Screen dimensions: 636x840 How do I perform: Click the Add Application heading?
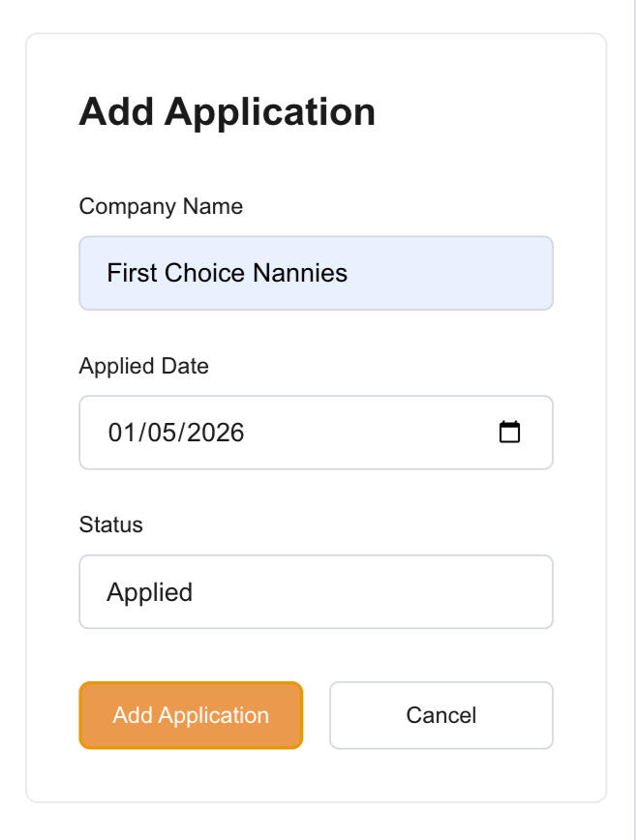point(227,111)
